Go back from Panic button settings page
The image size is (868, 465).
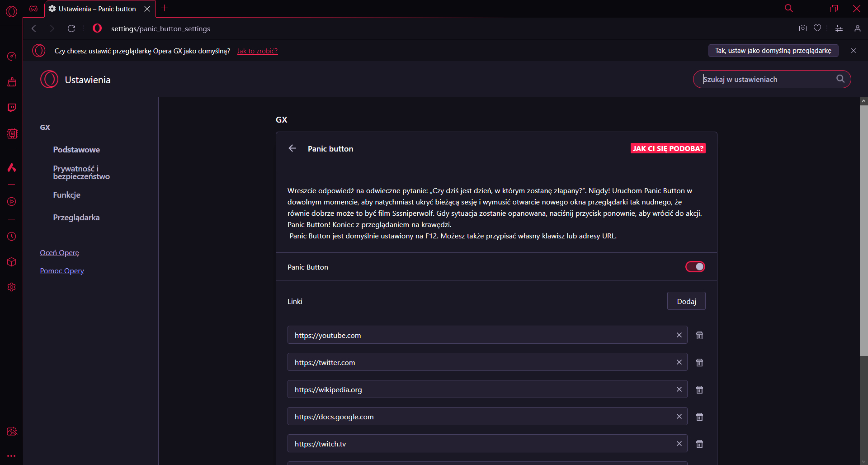click(292, 148)
